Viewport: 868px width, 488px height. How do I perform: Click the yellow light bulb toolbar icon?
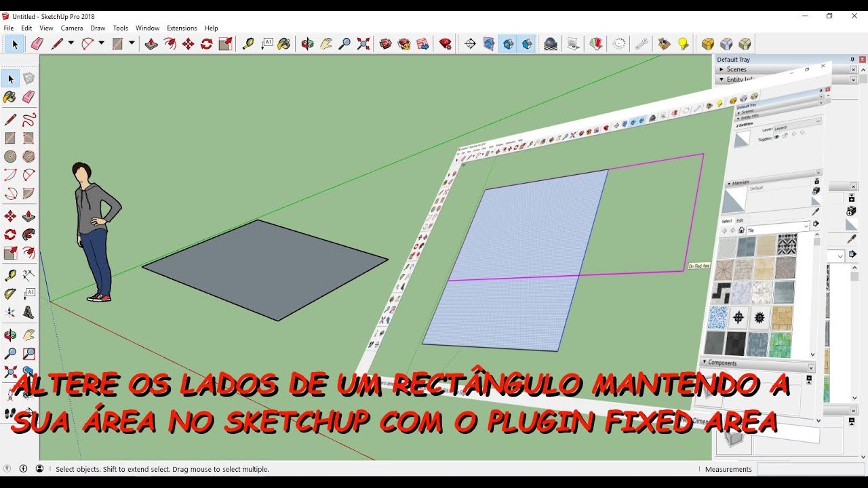click(683, 44)
